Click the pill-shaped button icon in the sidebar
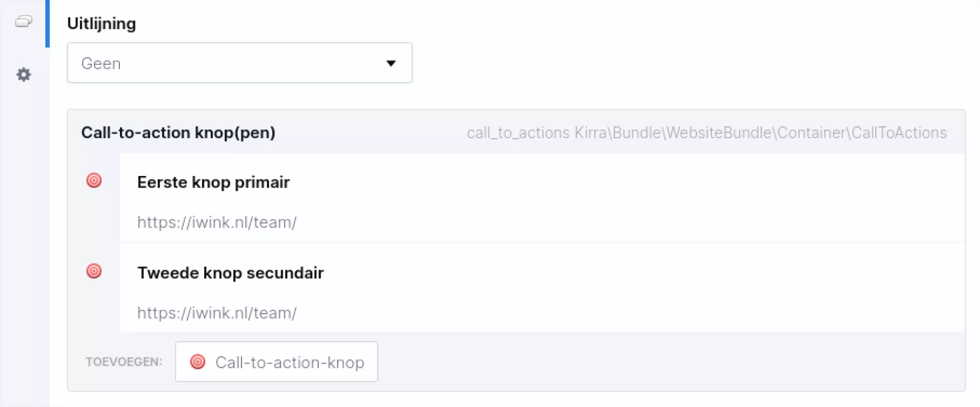Viewport: 980px width, 407px height. coord(23,21)
